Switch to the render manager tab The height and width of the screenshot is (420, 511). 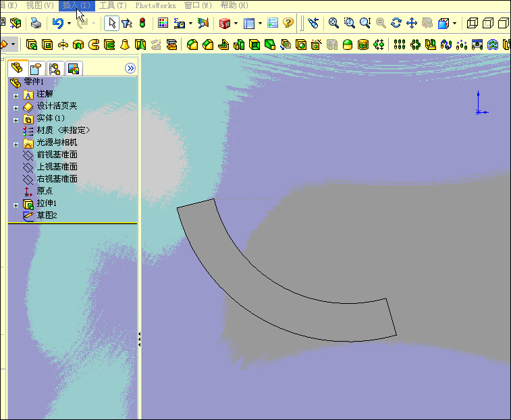[x=74, y=68]
